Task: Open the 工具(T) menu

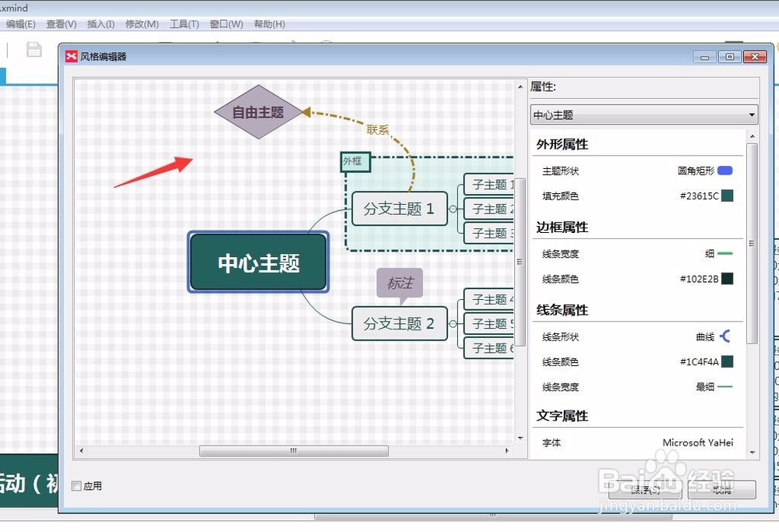Action: click(184, 24)
